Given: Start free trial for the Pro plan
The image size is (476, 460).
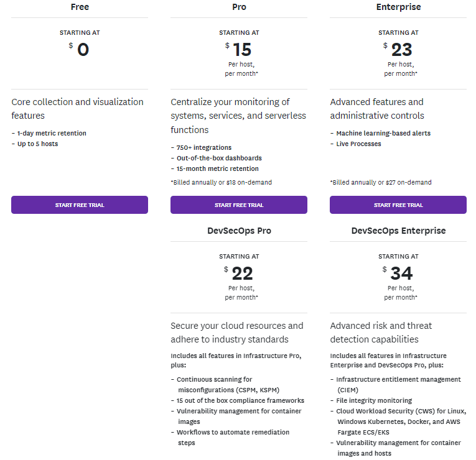Looking at the screenshot, I should (239, 205).
